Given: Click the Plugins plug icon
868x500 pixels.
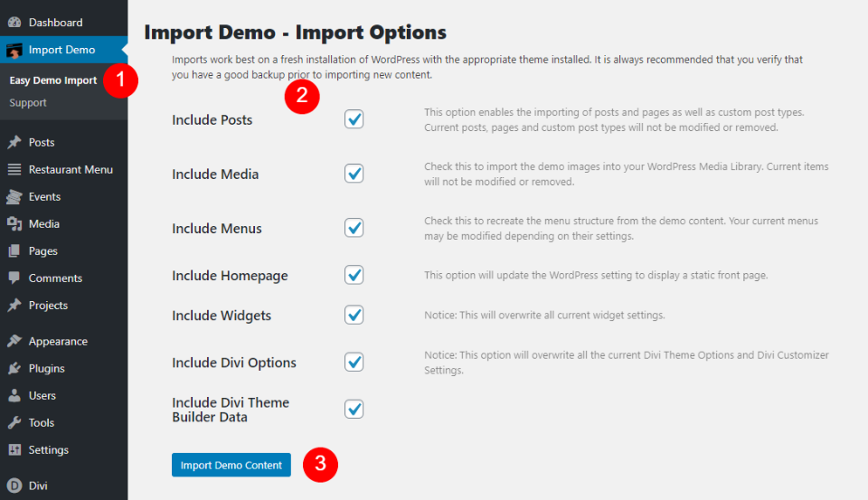Looking at the screenshot, I should coord(14,369).
